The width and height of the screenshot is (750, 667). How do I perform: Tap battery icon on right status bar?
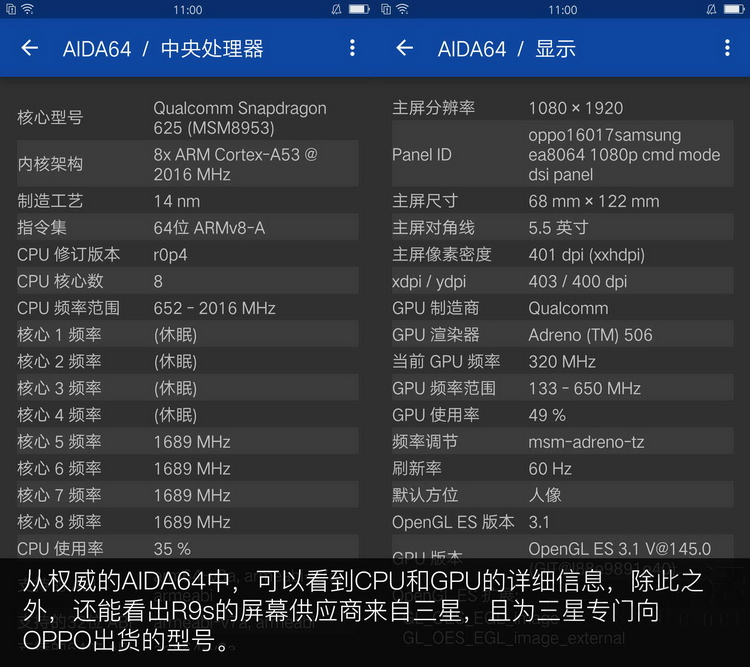(734, 9)
